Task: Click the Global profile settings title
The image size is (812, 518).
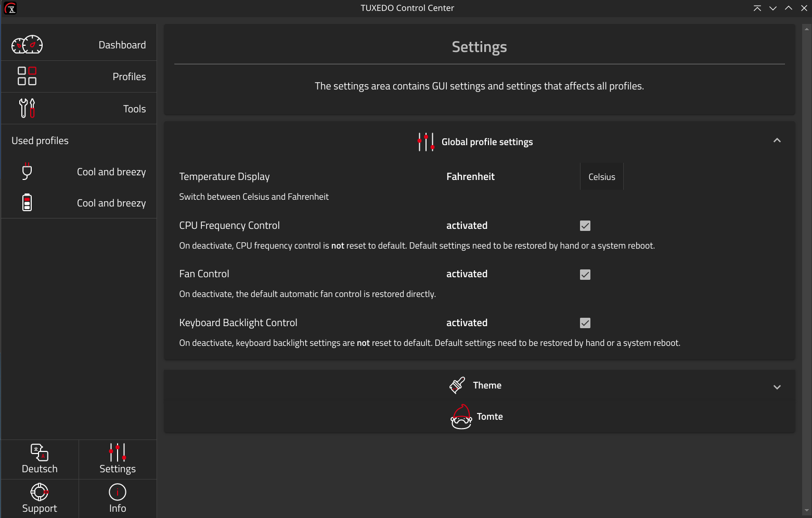Action: (x=487, y=142)
